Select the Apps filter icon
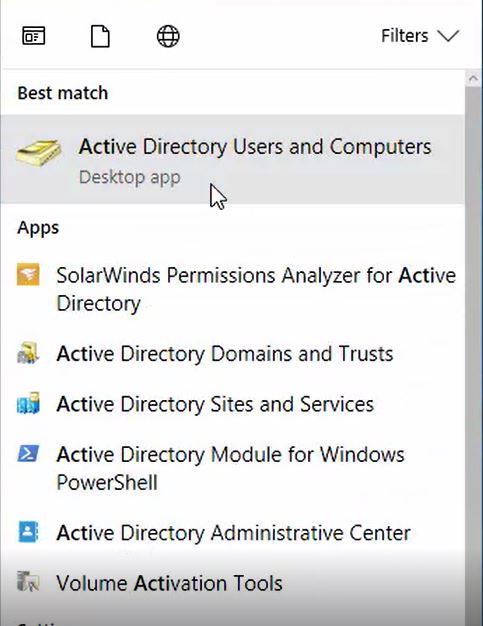 (34, 36)
